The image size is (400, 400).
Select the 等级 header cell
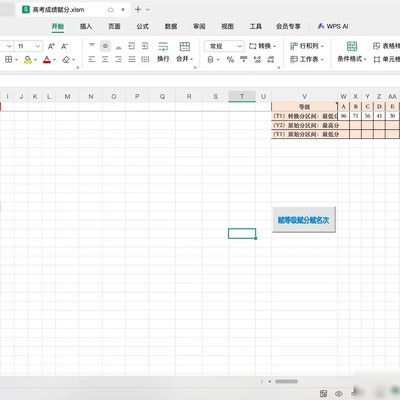pos(304,107)
